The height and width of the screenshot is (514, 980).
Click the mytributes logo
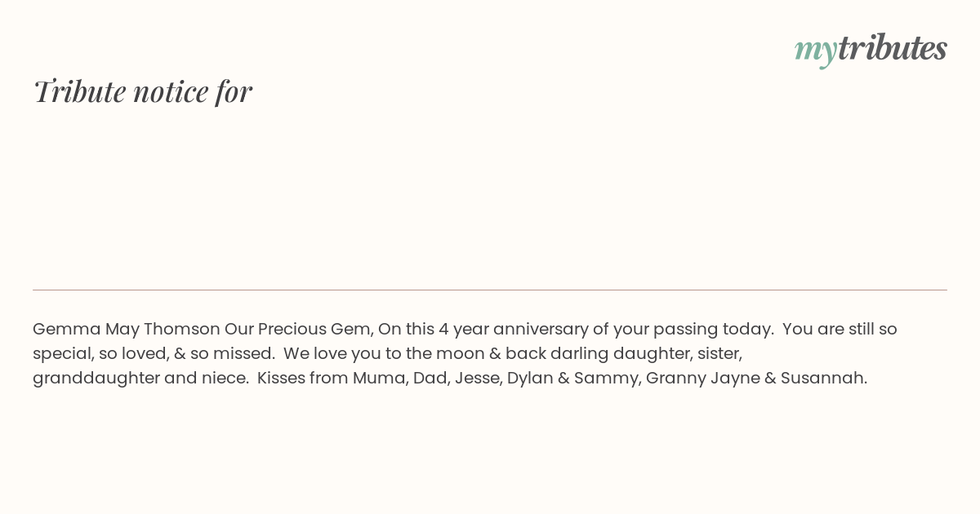point(871,48)
